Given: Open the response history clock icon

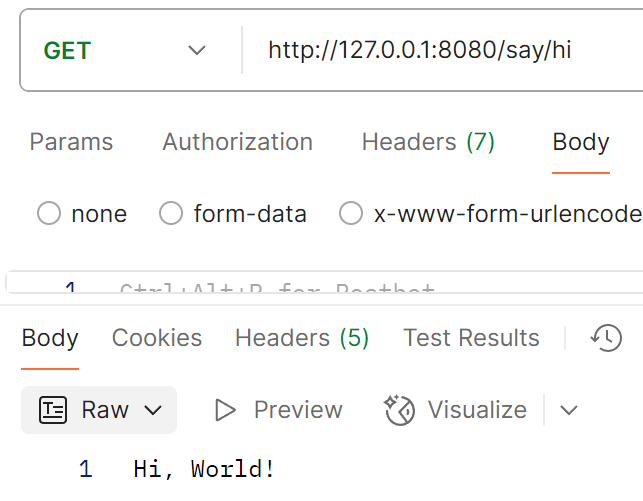Looking at the screenshot, I should pyautogui.click(x=606, y=338).
